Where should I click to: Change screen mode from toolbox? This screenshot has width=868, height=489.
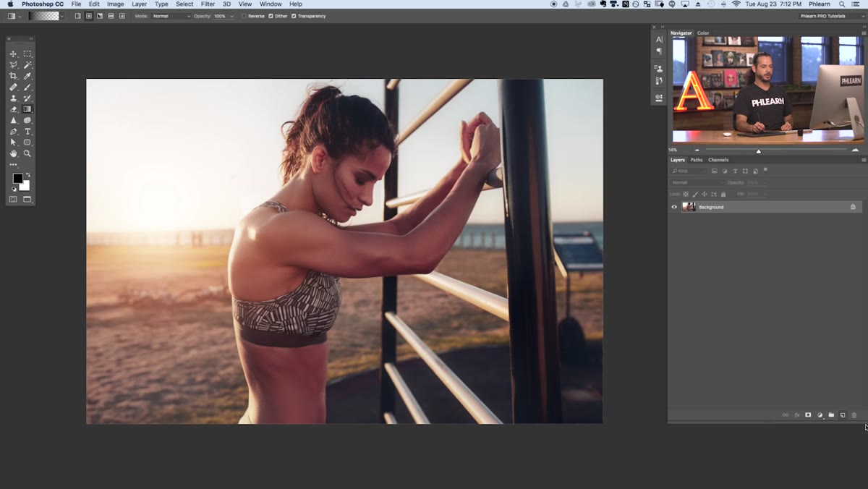pyautogui.click(x=27, y=199)
